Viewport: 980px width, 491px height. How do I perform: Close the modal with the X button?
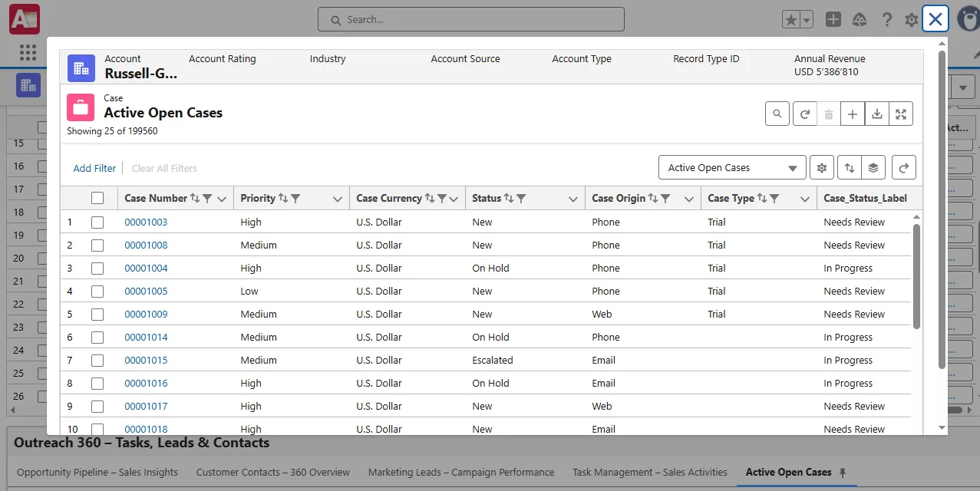click(935, 19)
